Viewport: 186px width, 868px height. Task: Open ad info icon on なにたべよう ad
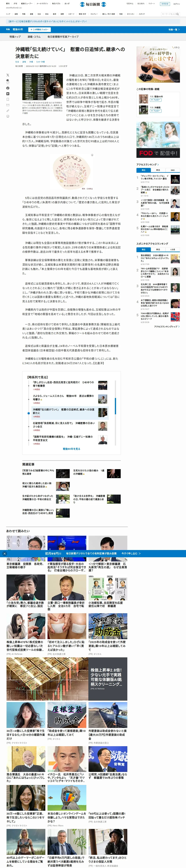coord(92,155)
